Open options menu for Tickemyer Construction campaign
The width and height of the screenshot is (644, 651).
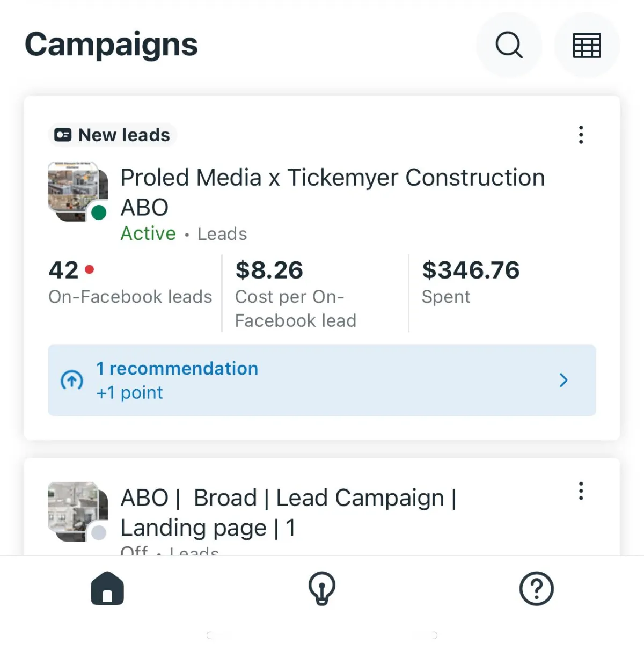tap(581, 135)
